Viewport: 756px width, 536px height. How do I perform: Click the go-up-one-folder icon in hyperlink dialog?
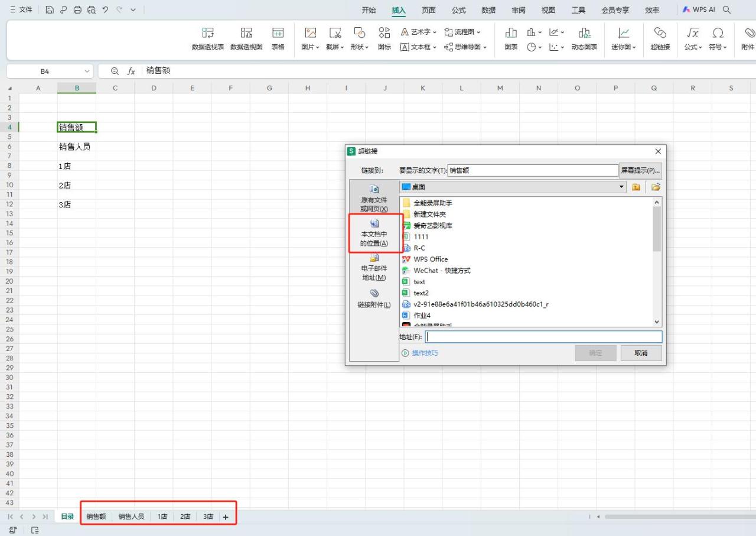636,187
